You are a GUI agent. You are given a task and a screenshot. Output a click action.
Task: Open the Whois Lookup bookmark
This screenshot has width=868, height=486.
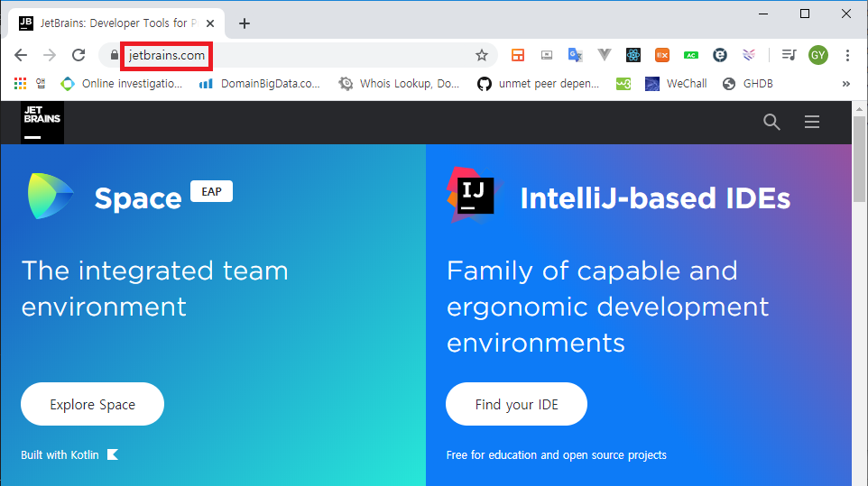[399, 84]
